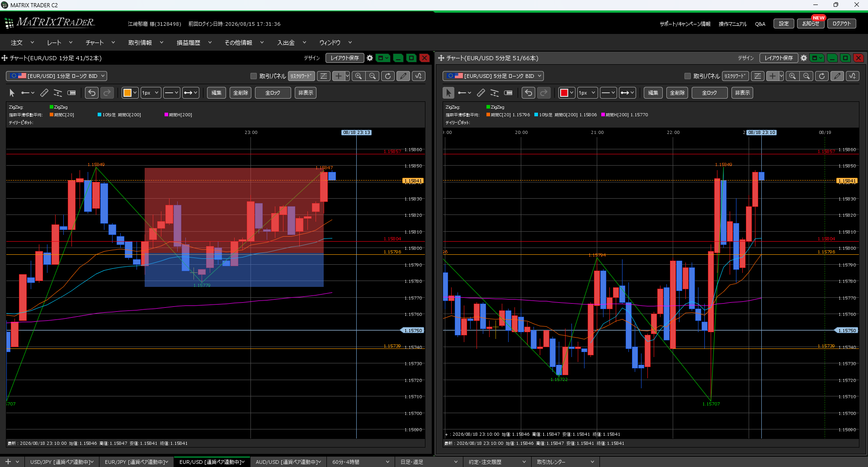Viewport: 868px width, 467px height.
Task: Expand the tab list arrow beside plus icon
Action: [18, 462]
